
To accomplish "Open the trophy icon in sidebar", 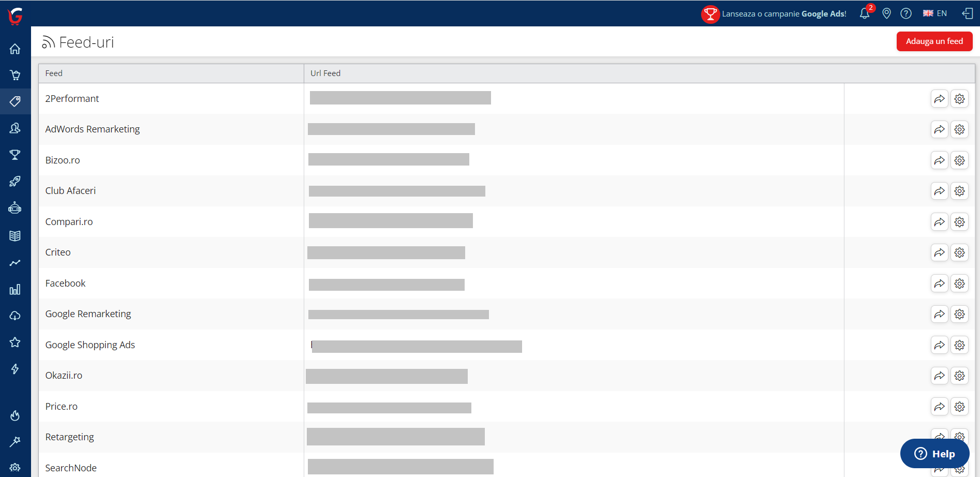I will pyautogui.click(x=15, y=155).
